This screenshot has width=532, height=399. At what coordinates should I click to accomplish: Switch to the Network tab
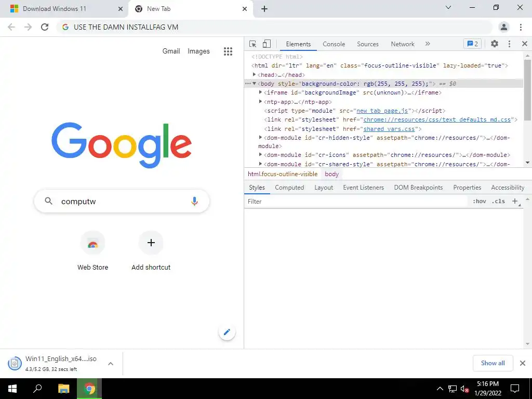click(403, 44)
